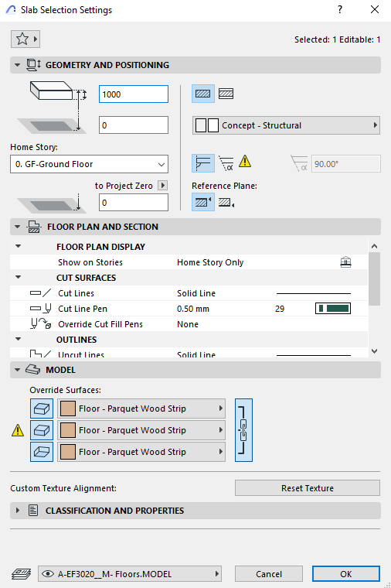Image resolution: width=391 pixels, height=588 pixels.
Task: Open the Home Story dropdown
Action: pyautogui.click(x=89, y=164)
